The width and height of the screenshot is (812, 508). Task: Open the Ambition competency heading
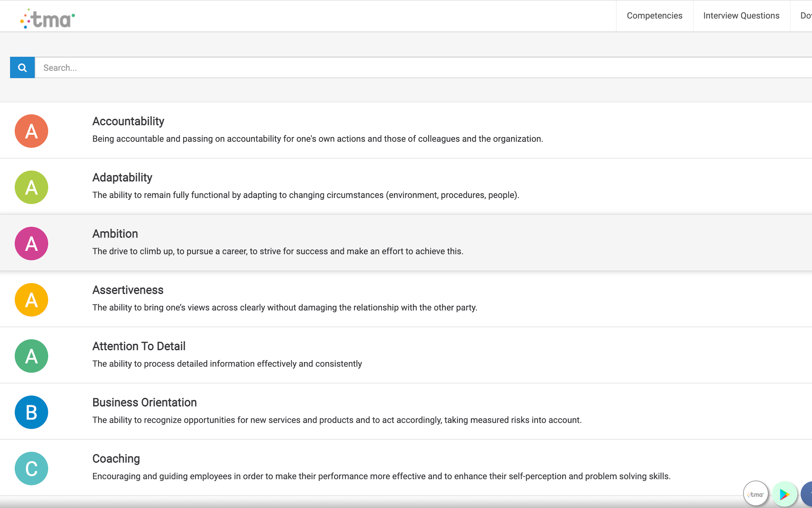coord(115,234)
